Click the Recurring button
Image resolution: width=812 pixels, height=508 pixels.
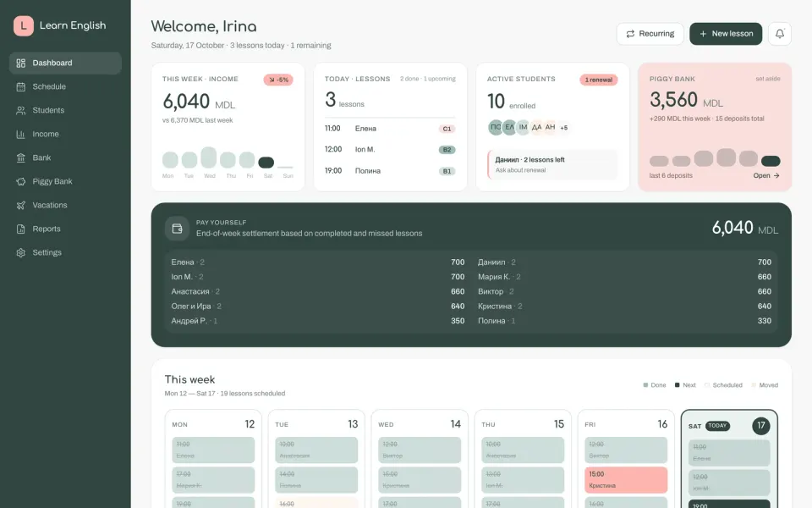pyautogui.click(x=650, y=34)
